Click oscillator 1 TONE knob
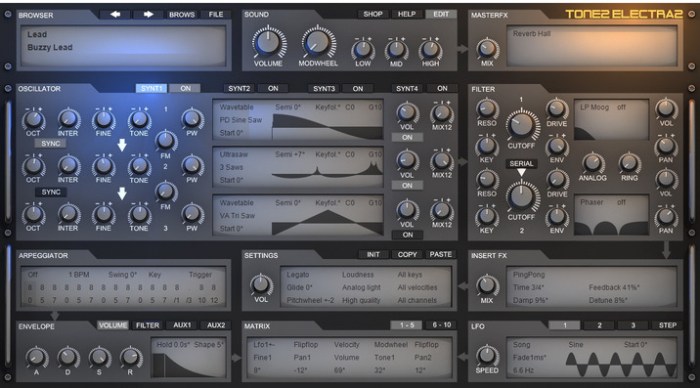 point(139,119)
